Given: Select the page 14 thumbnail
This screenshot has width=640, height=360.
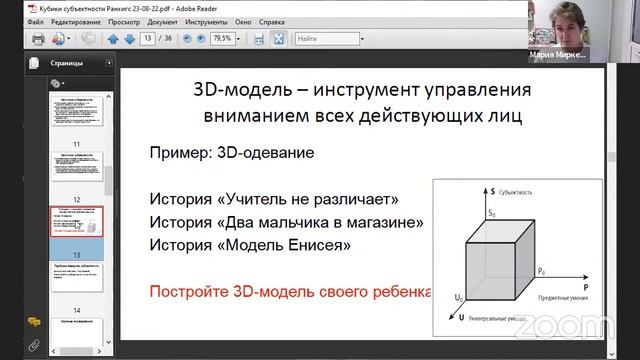Looking at the screenshot, I should [x=76, y=277].
